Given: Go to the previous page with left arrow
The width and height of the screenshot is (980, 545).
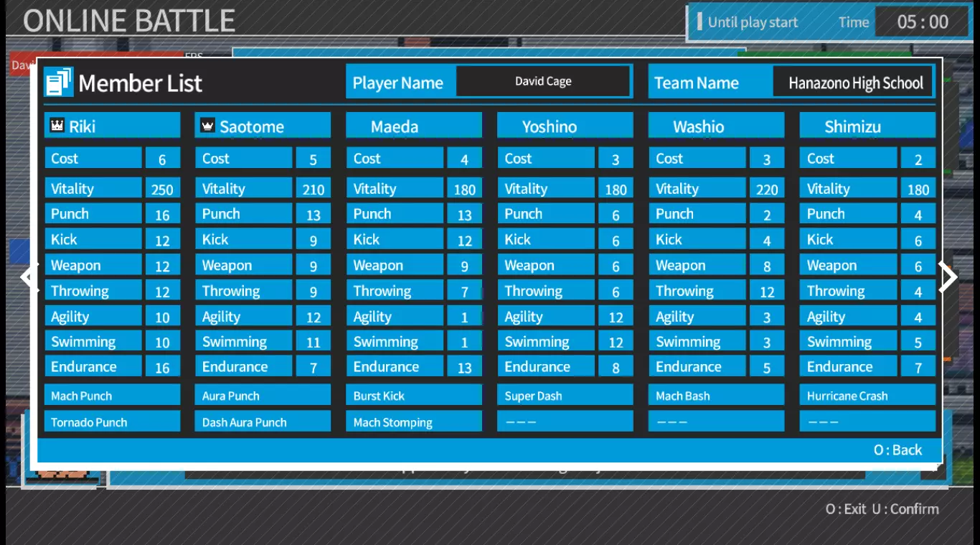Looking at the screenshot, I should 29,276.
